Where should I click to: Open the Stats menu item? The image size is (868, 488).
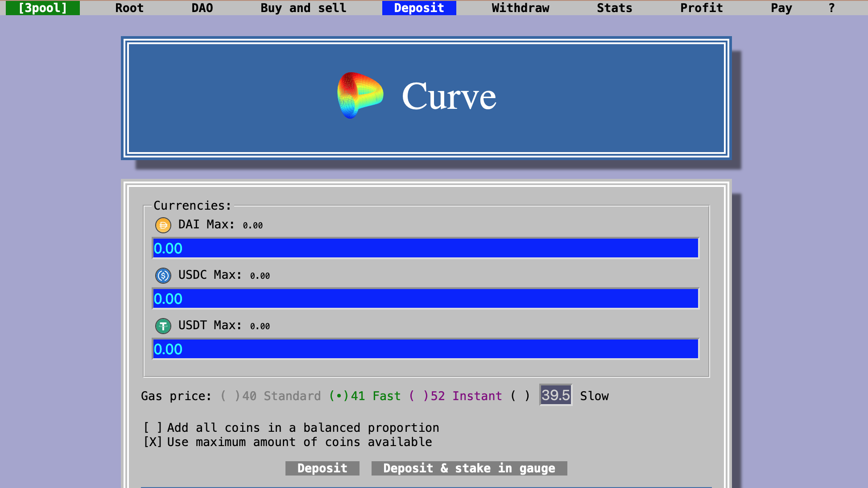click(x=614, y=8)
